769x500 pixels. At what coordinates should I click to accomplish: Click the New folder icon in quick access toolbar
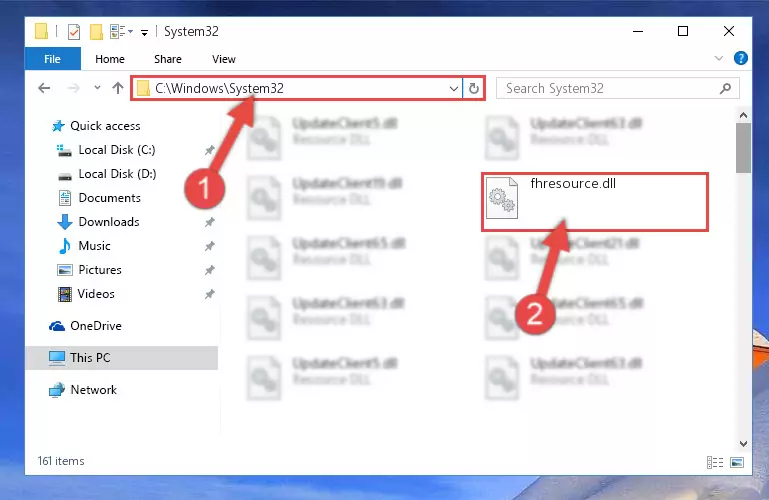[x=96, y=32]
